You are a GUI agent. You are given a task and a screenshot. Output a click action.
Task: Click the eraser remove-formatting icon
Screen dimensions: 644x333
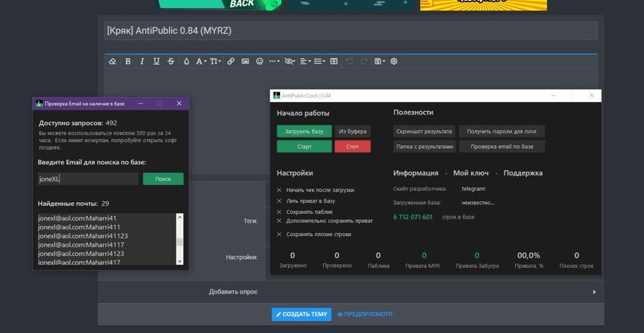tap(112, 61)
